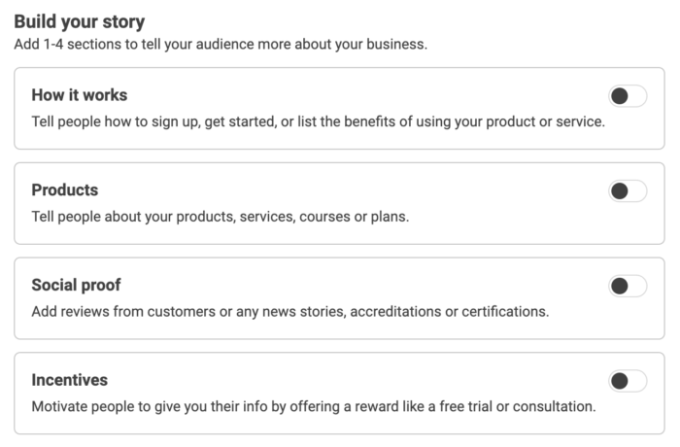Select the Products card title
This screenshot has height=447, width=680.
pyautogui.click(x=65, y=190)
